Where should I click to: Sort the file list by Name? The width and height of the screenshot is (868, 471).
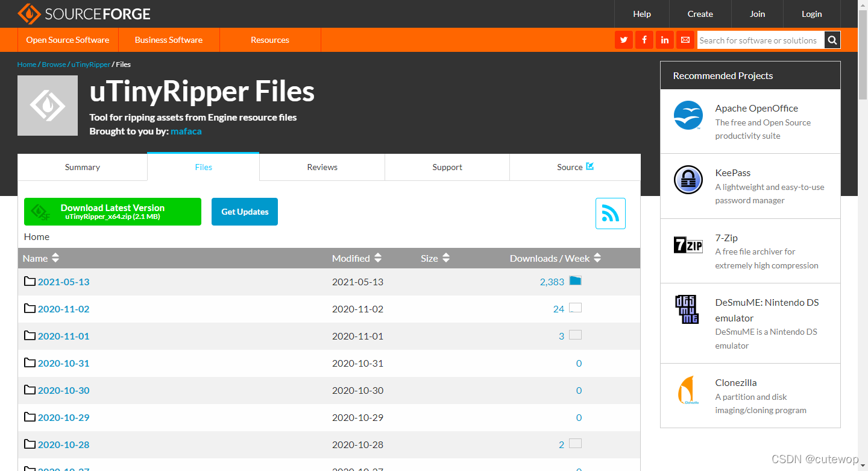(x=41, y=258)
